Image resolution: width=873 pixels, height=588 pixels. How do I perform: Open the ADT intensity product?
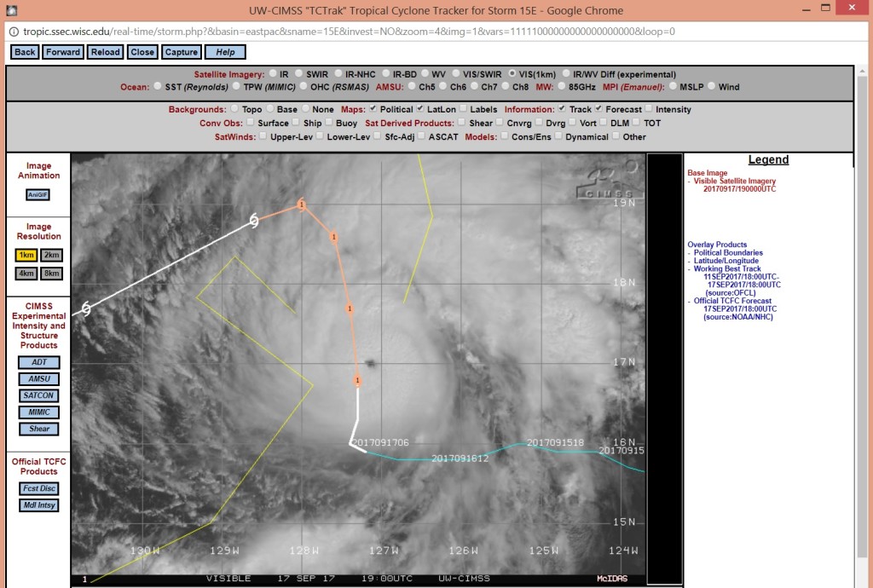pos(38,361)
